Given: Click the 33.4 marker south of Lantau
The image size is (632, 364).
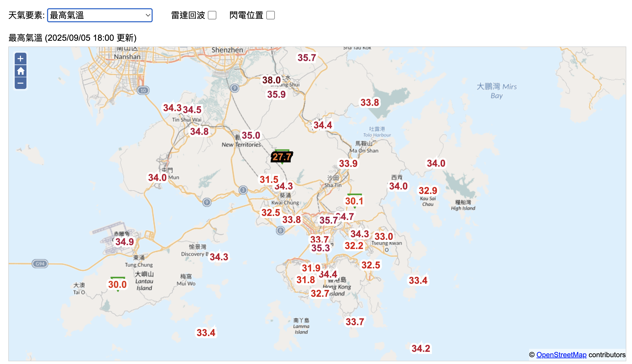Looking at the screenshot, I should click(206, 333).
